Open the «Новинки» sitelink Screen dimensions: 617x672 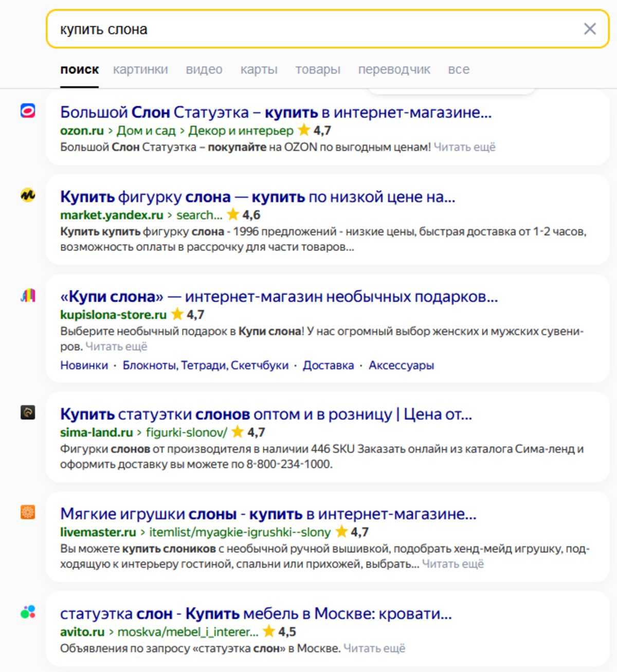pyautogui.click(x=84, y=366)
